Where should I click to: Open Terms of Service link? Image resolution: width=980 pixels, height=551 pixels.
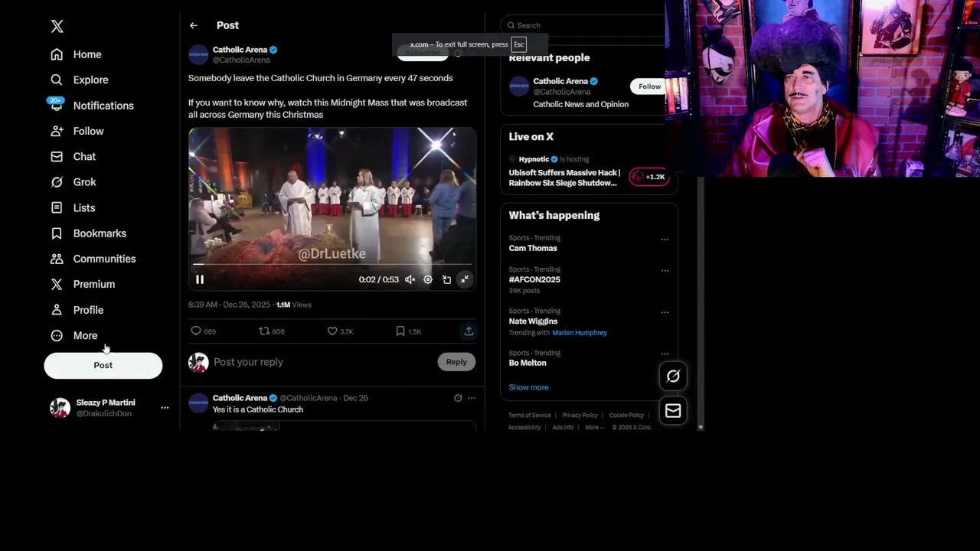coord(530,416)
